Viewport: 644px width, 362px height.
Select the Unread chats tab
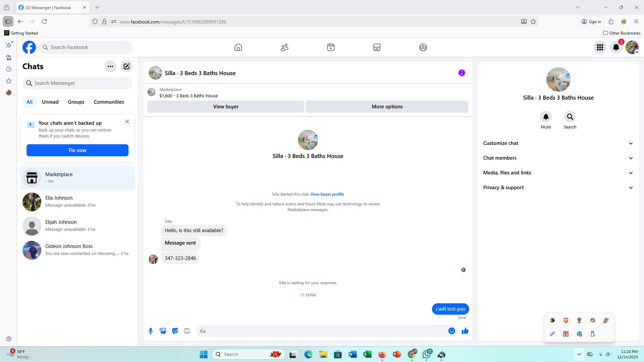click(x=50, y=102)
